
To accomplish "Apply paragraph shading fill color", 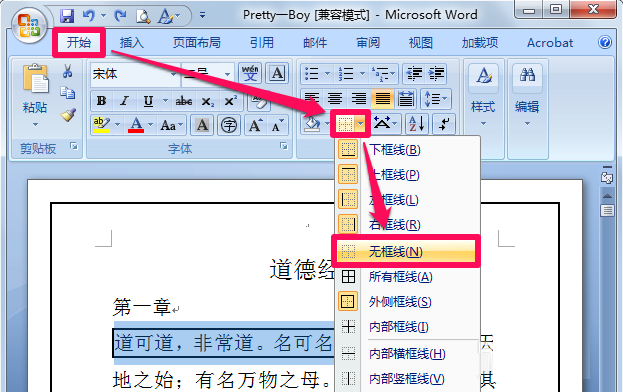I will click(x=313, y=124).
